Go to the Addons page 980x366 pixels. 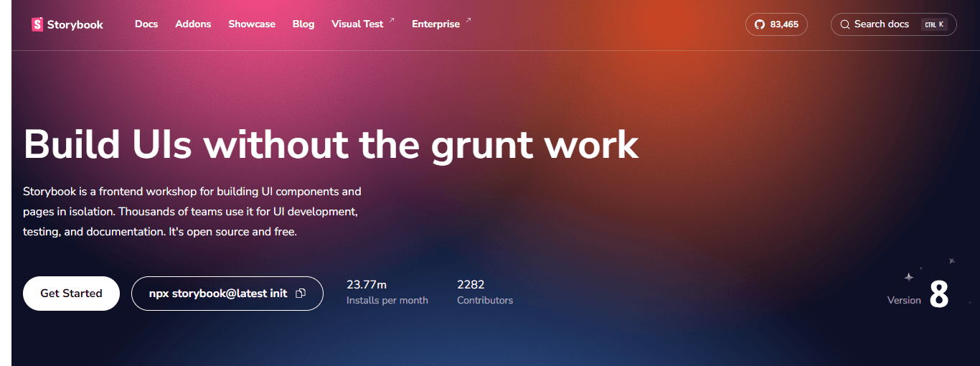193,24
